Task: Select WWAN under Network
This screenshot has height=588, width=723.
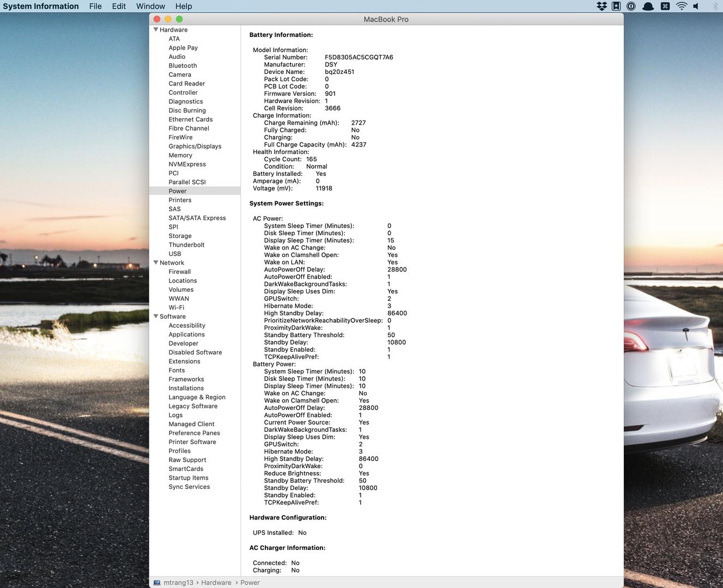Action: (179, 299)
